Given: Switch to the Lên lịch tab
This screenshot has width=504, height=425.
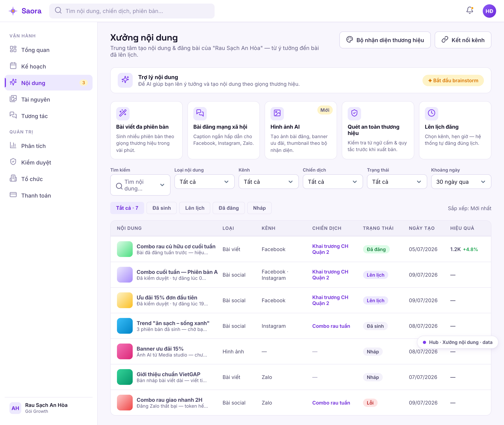Looking at the screenshot, I should click(195, 208).
